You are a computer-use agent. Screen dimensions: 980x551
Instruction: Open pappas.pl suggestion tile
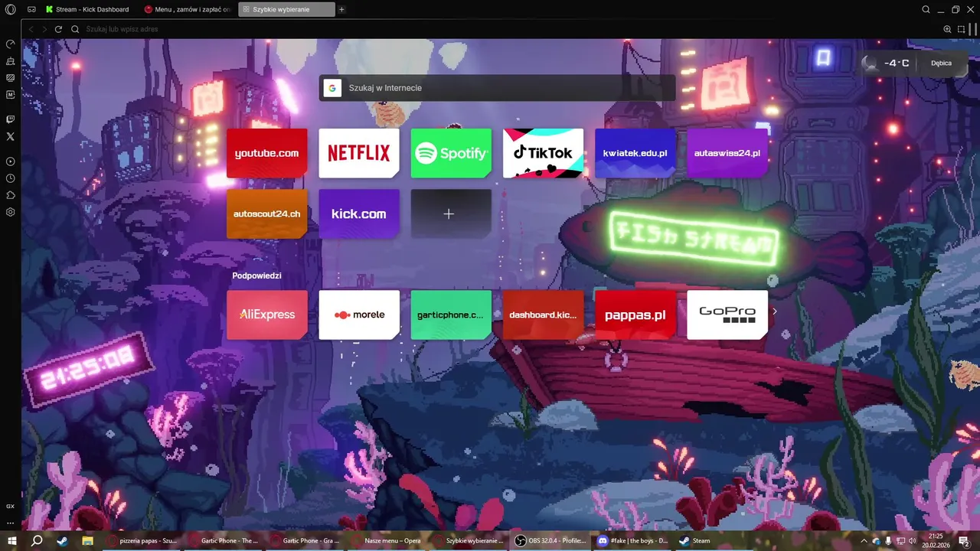pos(635,315)
